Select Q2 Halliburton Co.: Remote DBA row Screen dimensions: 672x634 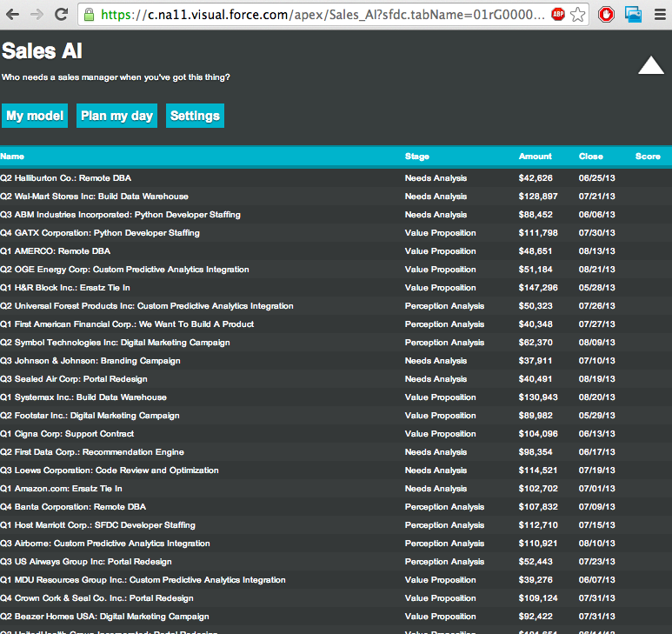(336, 178)
